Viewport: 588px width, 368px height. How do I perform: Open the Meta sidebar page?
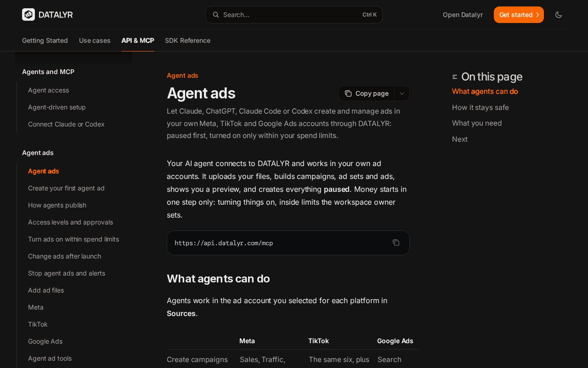pyautogui.click(x=36, y=307)
